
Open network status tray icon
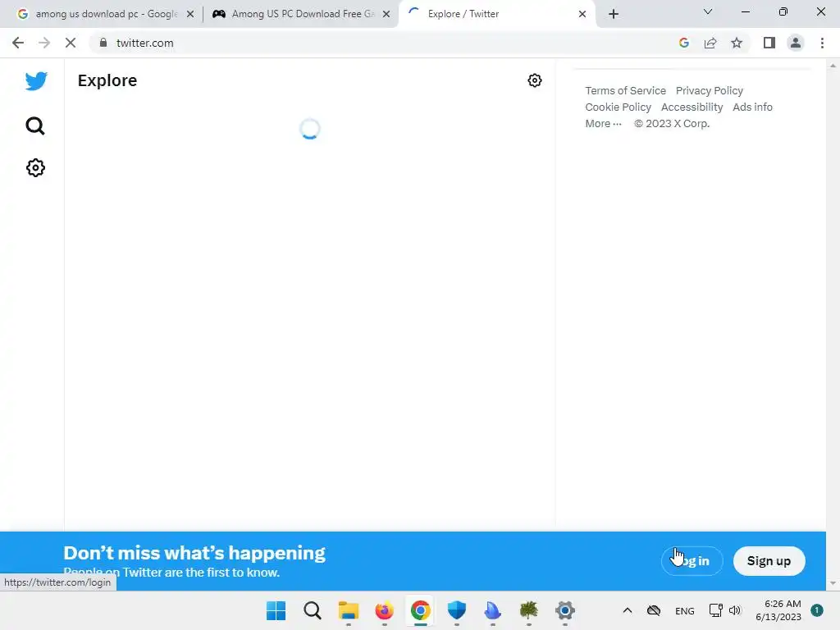tap(715, 610)
